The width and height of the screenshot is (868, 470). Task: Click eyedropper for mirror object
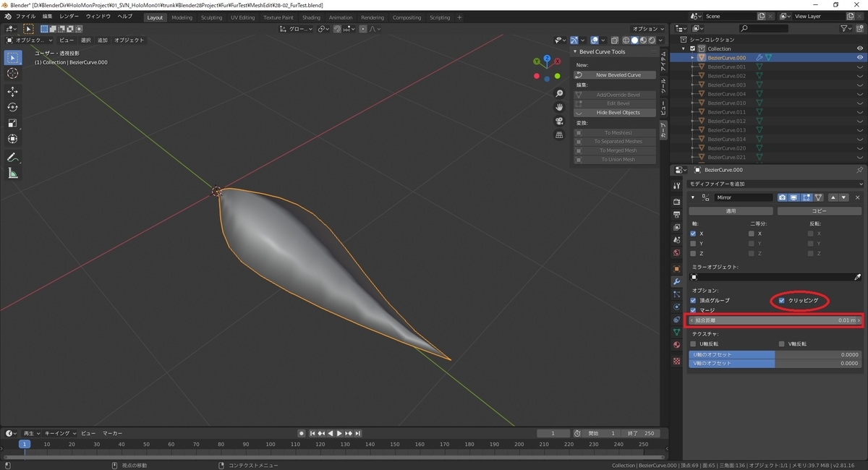[x=858, y=277]
